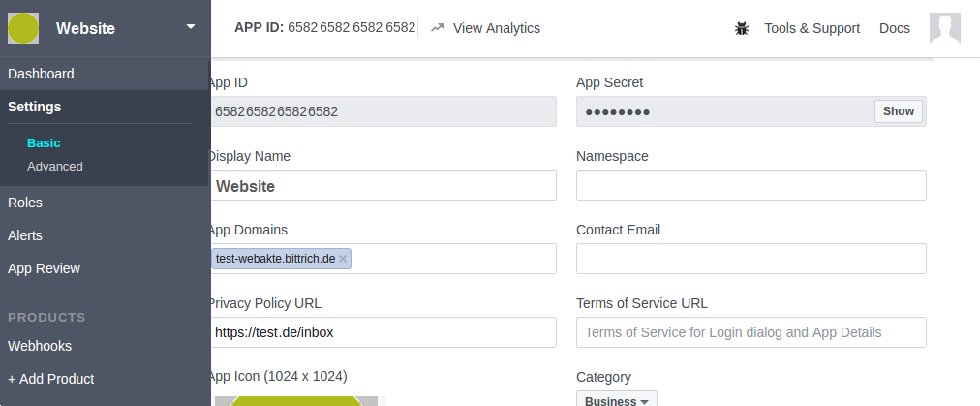Click the user profile avatar

tap(944, 28)
